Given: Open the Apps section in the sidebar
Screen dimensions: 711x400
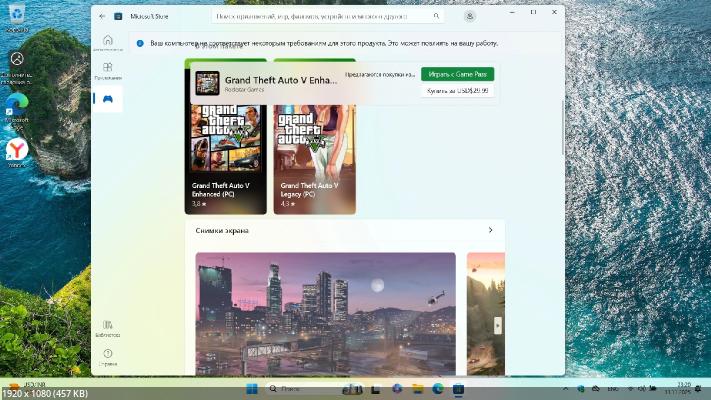Looking at the screenshot, I should tap(107, 70).
